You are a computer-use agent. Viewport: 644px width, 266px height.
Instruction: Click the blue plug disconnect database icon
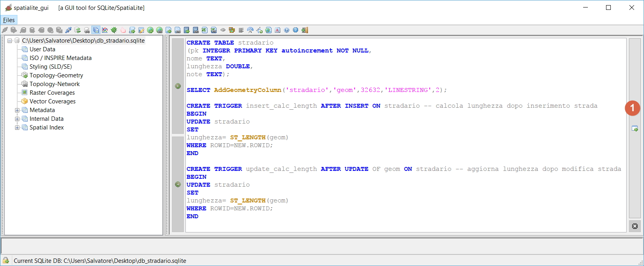click(68, 30)
